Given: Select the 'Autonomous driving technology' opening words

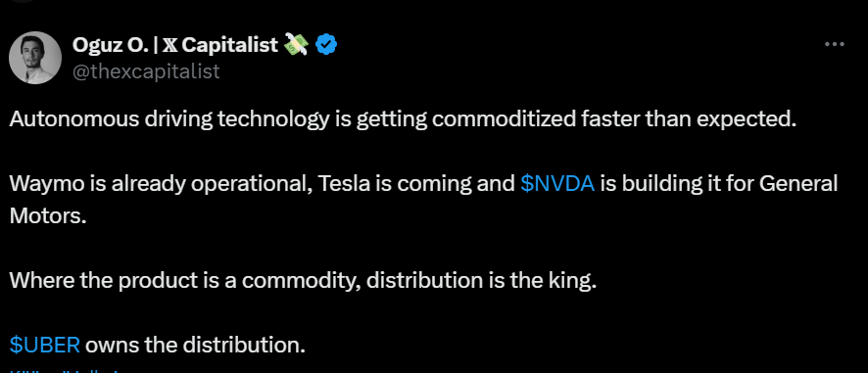Looking at the screenshot, I should (169, 119).
